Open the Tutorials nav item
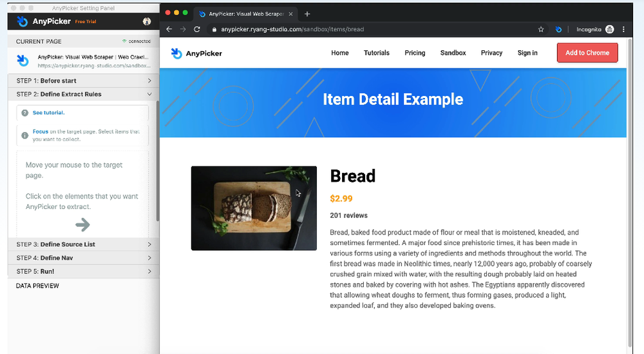The height and width of the screenshot is (354, 644). coord(376,53)
